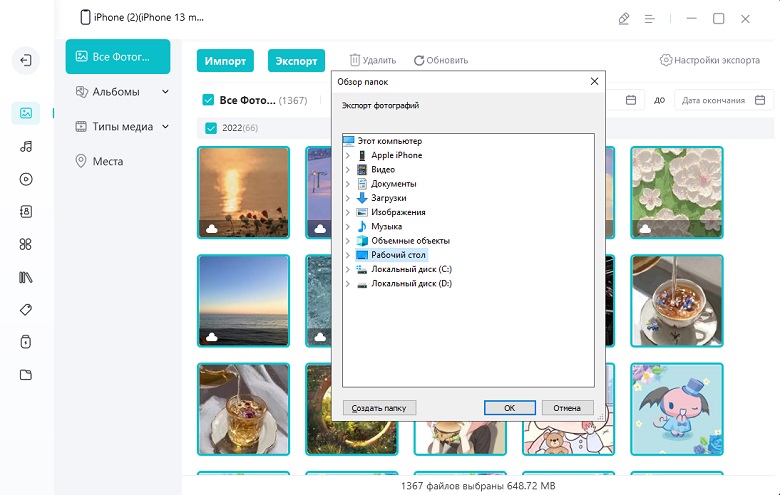This screenshot has width=780, height=495.
Task: Expand the Изображения folder node
Action: tap(348, 212)
